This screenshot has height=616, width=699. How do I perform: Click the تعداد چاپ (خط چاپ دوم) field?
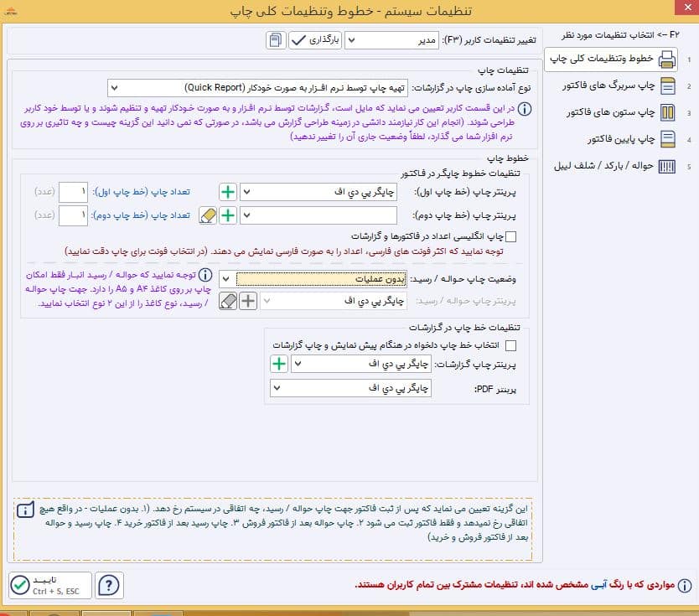click(x=73, y=215)
